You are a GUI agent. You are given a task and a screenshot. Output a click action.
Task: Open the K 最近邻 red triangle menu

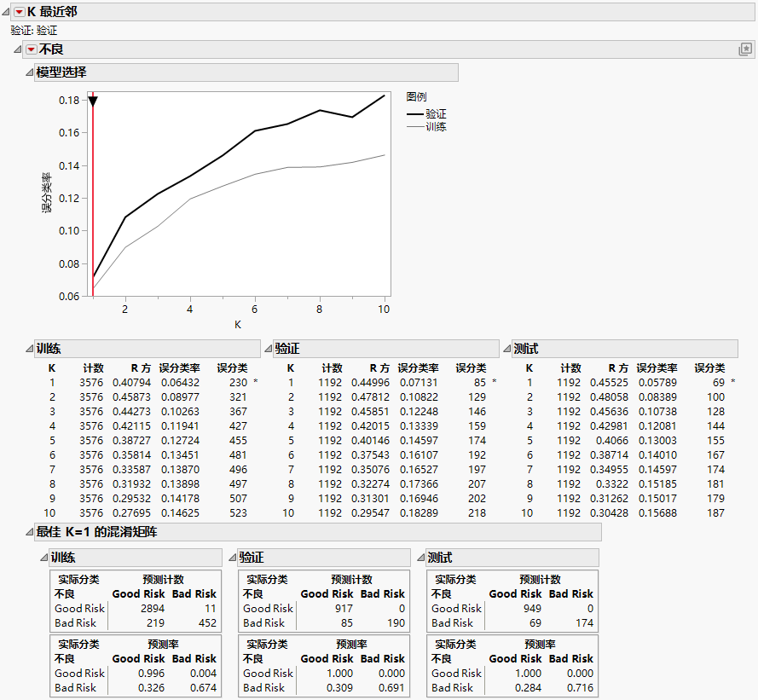(x=20, y=12)
